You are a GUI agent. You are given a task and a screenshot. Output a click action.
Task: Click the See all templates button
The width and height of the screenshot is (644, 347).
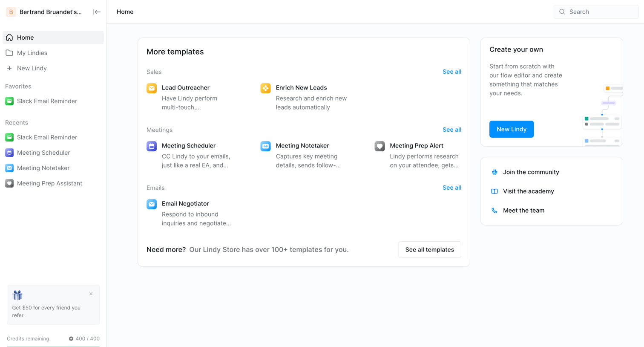429,250
